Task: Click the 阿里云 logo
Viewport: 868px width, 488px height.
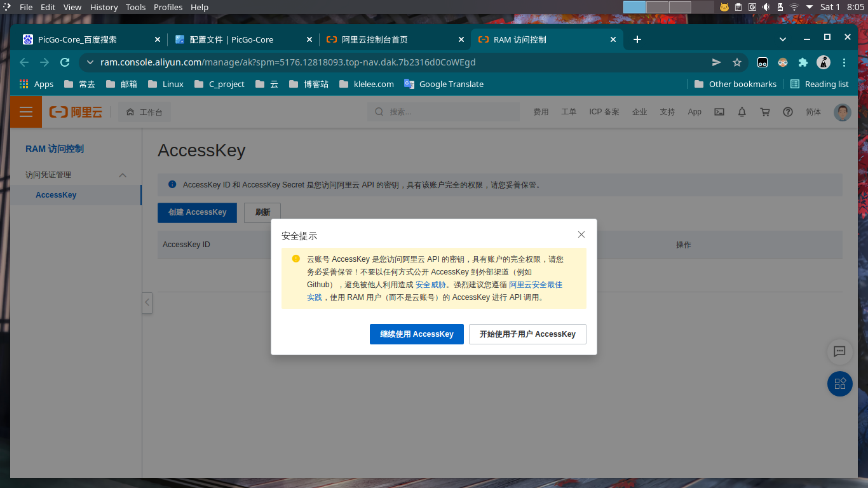Action: pos(76,112)
